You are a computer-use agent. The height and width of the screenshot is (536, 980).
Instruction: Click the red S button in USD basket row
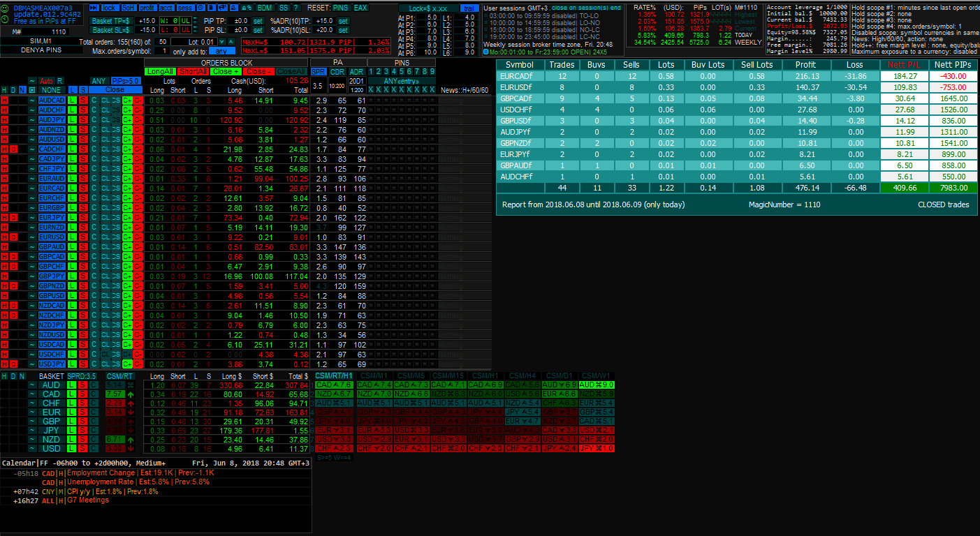(83, 449)
